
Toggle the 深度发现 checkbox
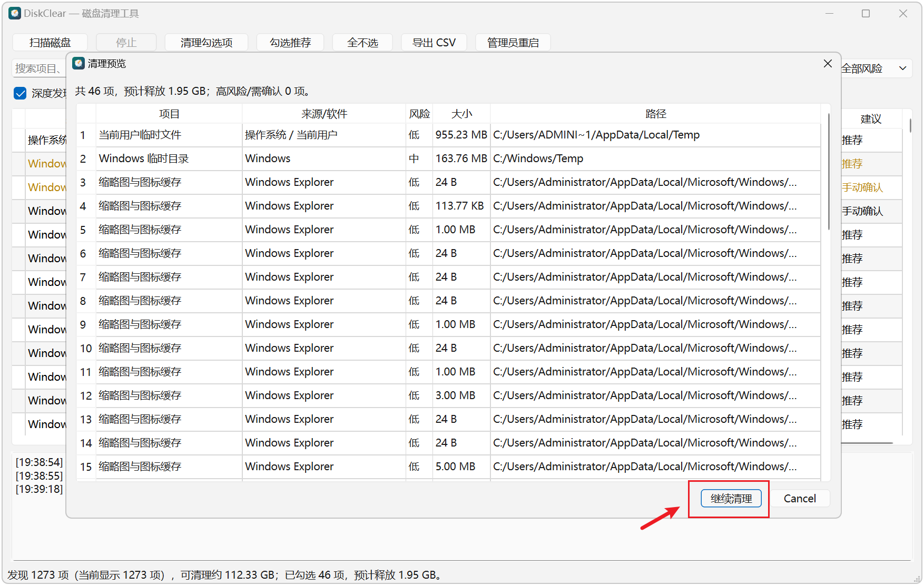point(20,93)
